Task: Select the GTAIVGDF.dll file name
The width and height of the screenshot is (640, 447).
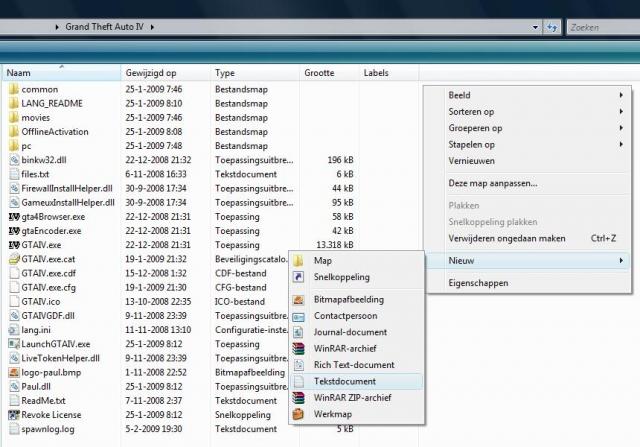Action: 48,316
